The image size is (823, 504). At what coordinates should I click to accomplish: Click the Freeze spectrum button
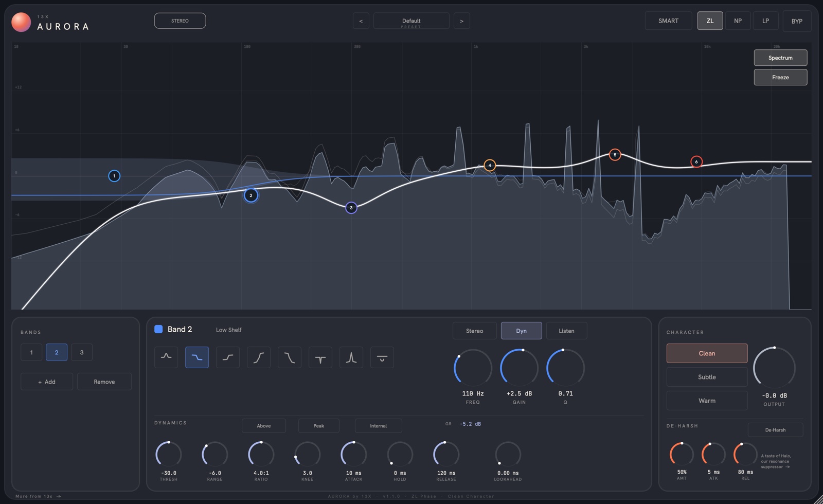point(780,77)
